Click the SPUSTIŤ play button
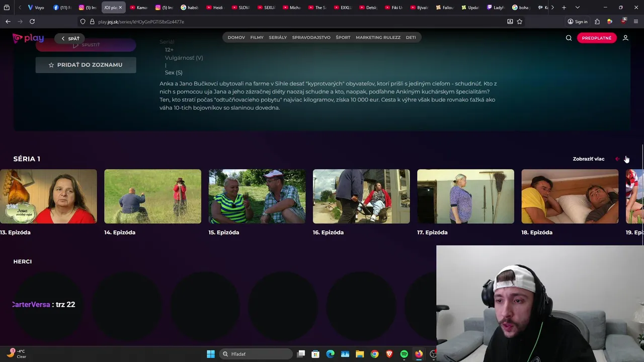 [x=86, y=45]
